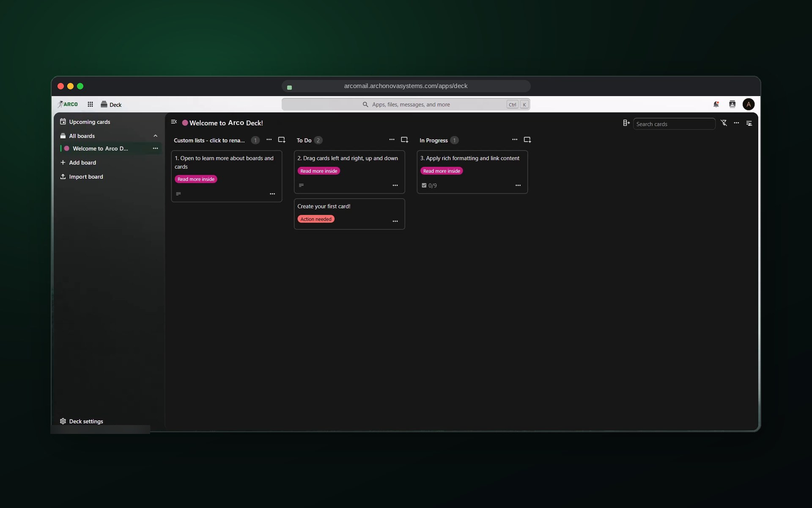Collapse the All boards section chevron

[155, 136]
